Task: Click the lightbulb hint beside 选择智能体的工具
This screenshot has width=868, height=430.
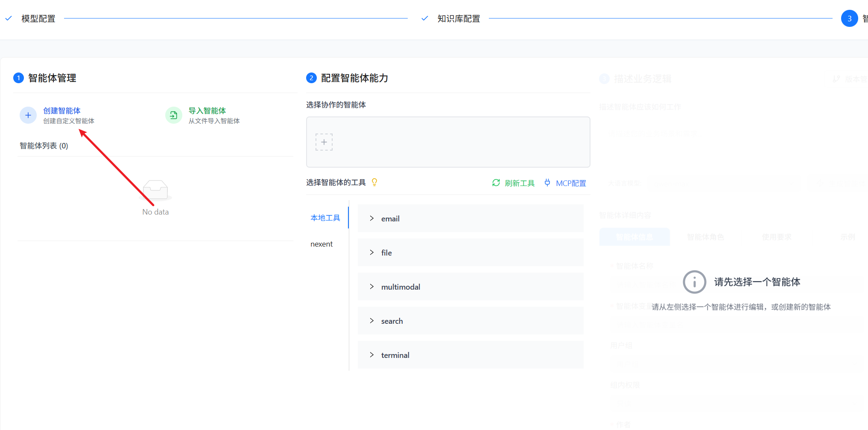Action: coord(374,182)
